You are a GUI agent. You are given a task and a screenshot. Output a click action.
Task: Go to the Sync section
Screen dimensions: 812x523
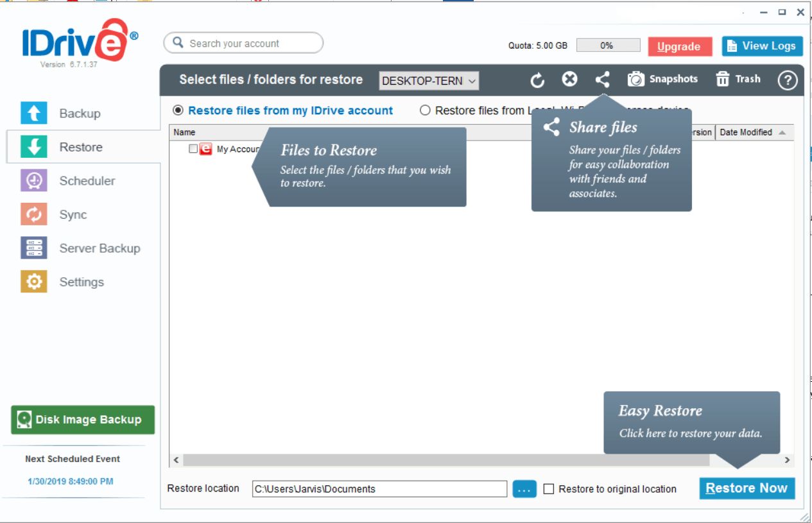click(x=54, y=214)
